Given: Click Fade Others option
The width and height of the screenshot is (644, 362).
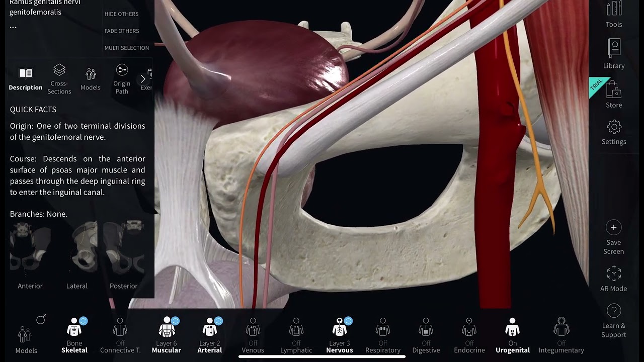Looking at the screenshot, I should [x=122, y=31].
